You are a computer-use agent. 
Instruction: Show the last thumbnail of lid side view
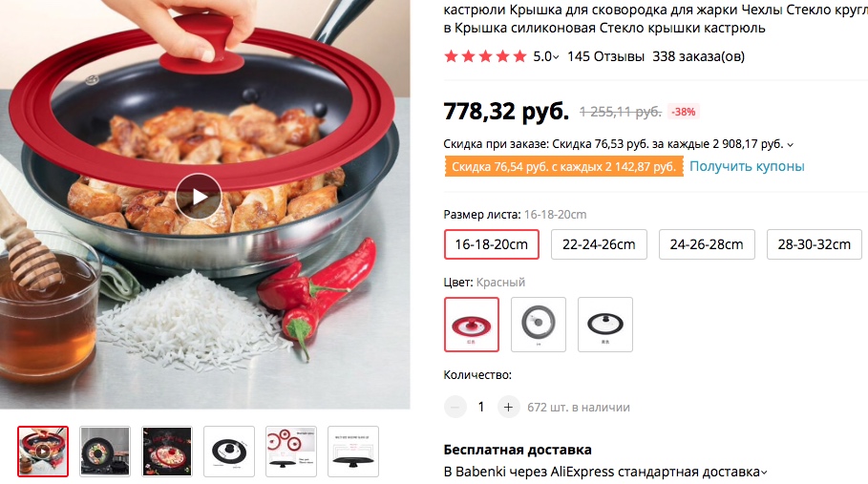pos(353,452)
